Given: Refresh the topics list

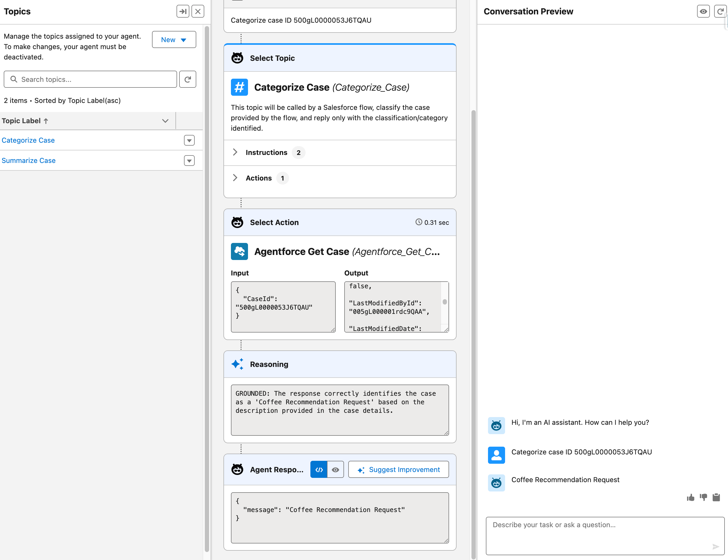Looking at the screenshot, I should point(188,79).
